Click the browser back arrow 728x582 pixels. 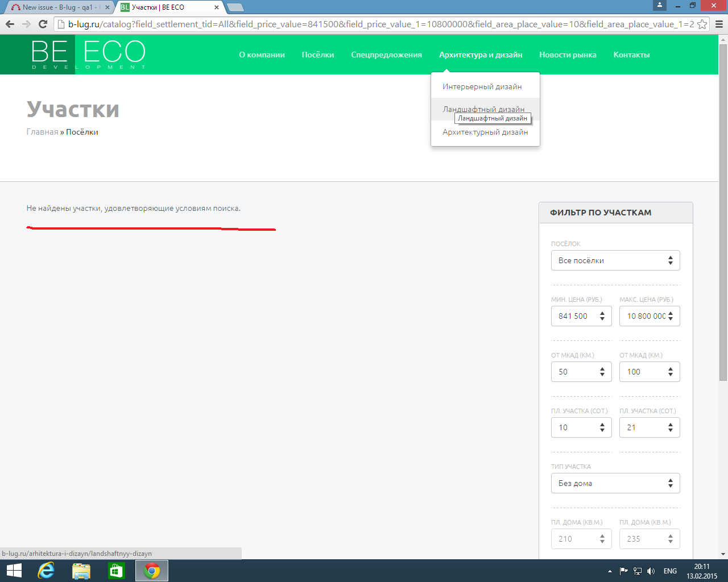click(10, 24)
